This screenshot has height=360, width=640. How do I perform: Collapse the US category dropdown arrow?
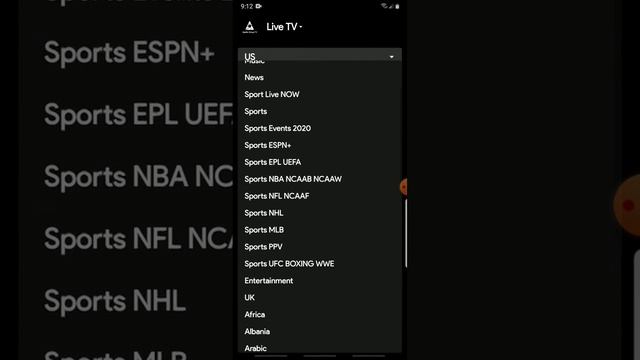391,57
